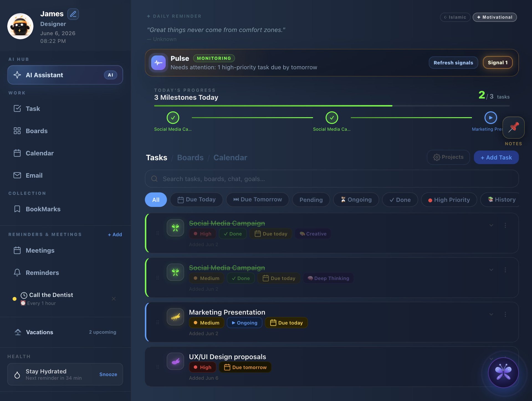Filter tasks by Done

(x=400, y=200)
